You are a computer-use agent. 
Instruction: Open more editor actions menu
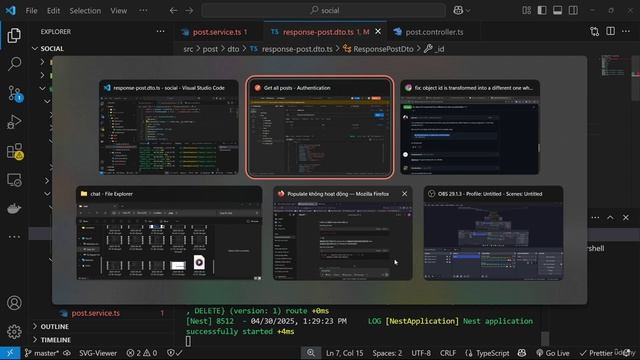click(626, 31)
